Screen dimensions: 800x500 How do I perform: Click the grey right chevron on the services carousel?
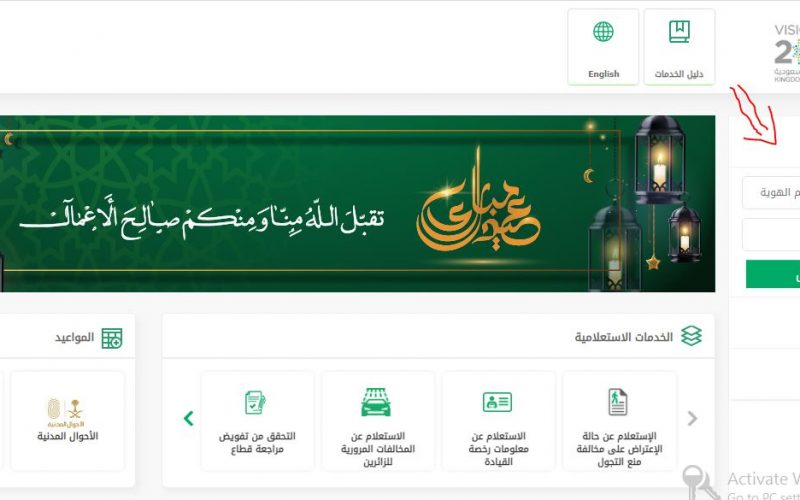pyautogui.click(x=692, y=418)
